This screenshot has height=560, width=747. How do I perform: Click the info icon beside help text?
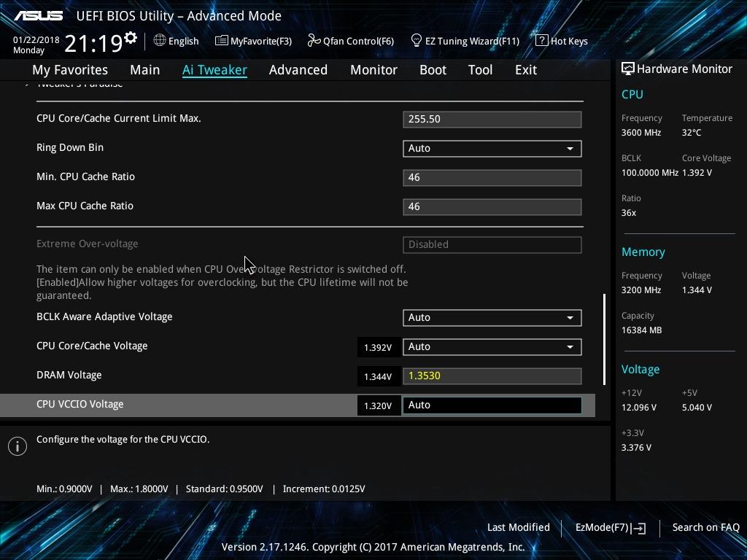pyautogui.click(x=18, y=446)
